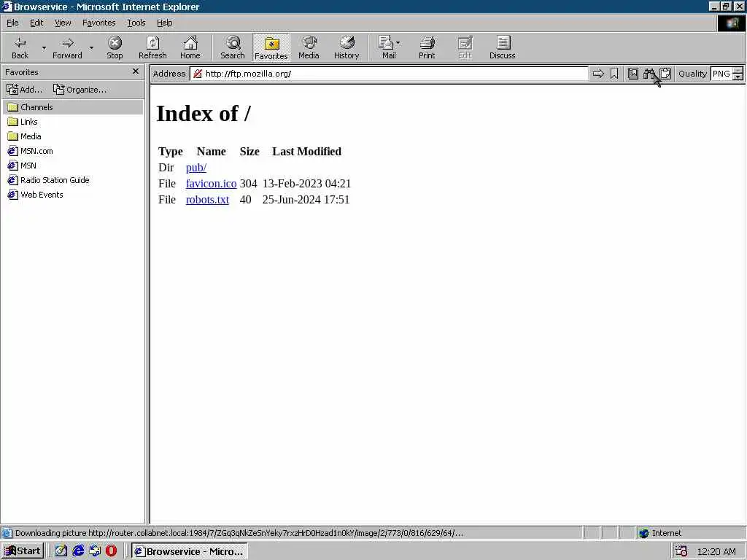Increase Quality with the up stepper arrow

[738, 71]
